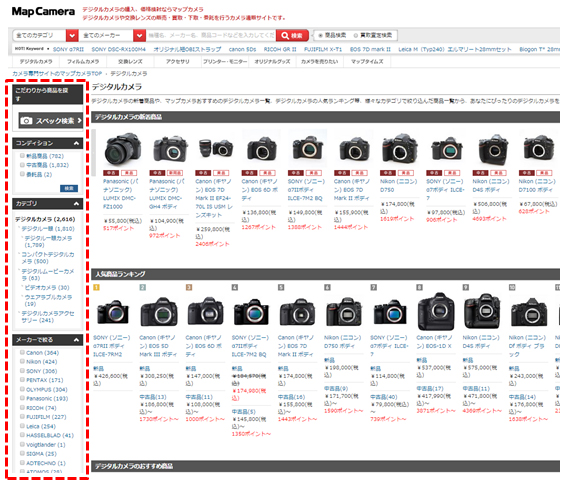
Task: Select the rank 8 Canon EOS-1D X image
Action: [436, 312]
